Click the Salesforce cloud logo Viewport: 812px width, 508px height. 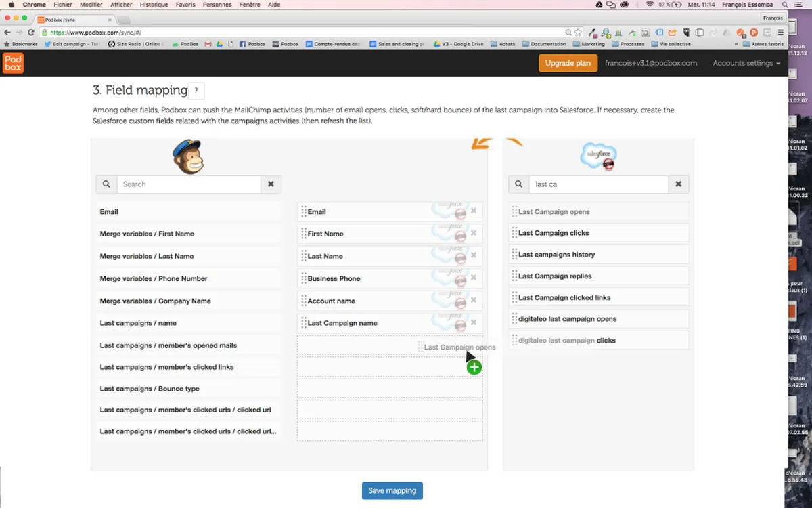599,156
